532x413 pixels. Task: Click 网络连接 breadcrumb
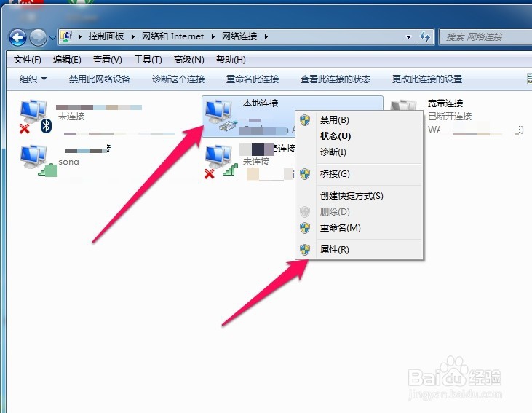coord(239,36)
